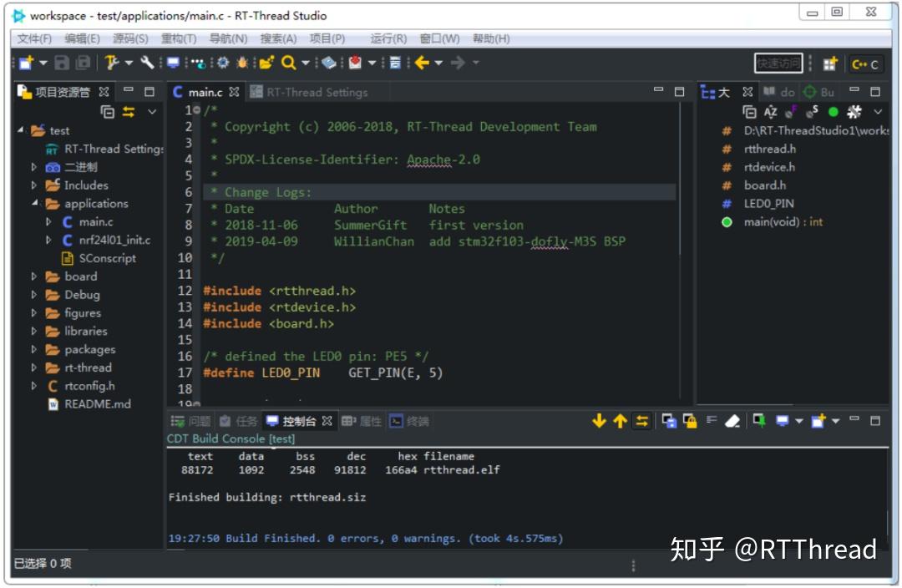Click the New file toolbar icon
This screenshot has width=902, height=588.
[x=26, y=63]
